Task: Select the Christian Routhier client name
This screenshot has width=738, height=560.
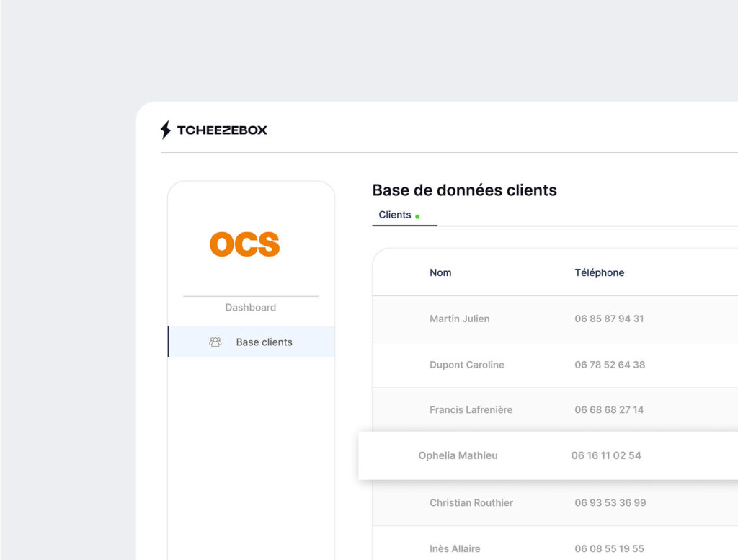Action: point(471,502)
